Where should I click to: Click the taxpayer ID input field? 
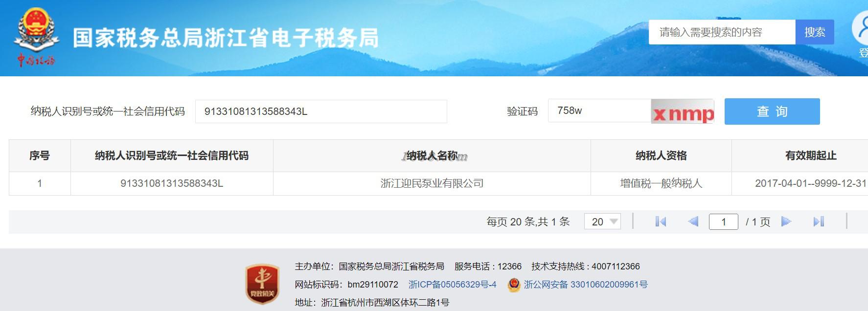(321, 111)
